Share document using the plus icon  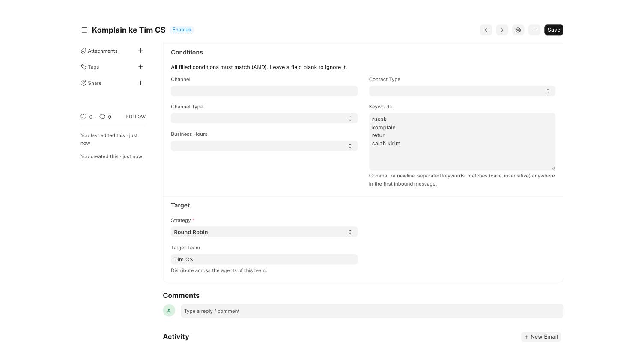coord(140,83)
